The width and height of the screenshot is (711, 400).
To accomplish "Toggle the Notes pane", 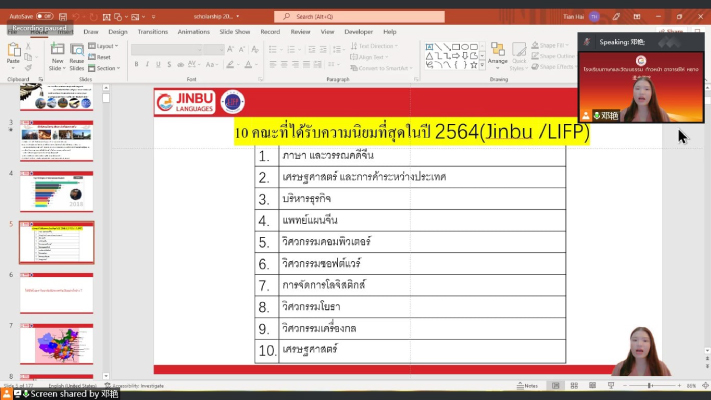I will click(527, 386).
